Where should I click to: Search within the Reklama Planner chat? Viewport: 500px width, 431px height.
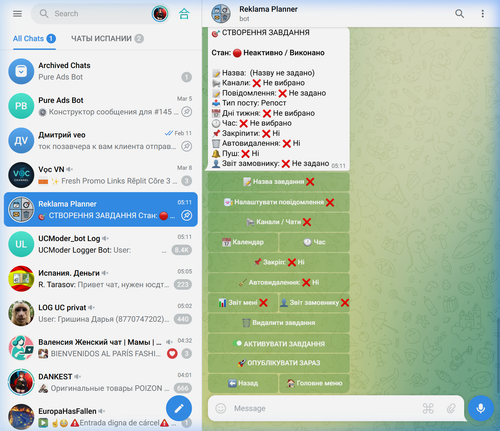pyautogui.click(x=459, y=14)
